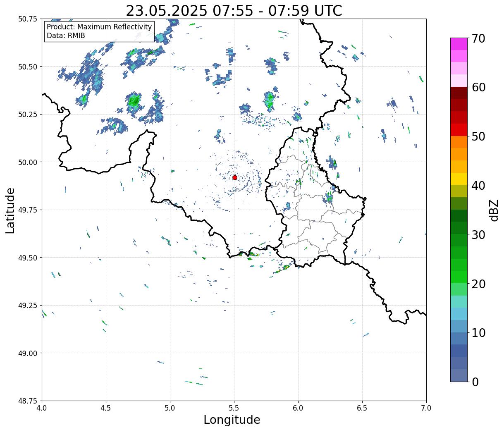Click the colorbar tick label 10
This screenshot has width=504, height=430.
click(x=478, y=332)
